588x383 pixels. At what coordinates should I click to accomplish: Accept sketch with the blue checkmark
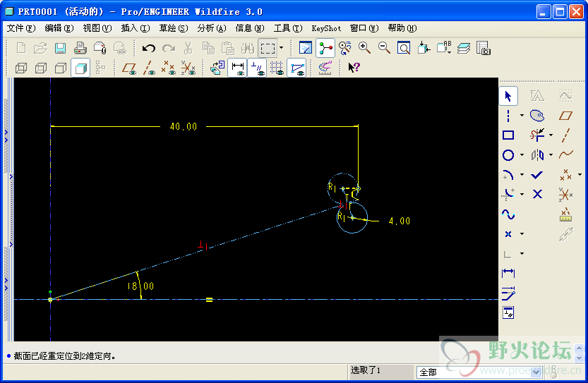pos(537,175)
